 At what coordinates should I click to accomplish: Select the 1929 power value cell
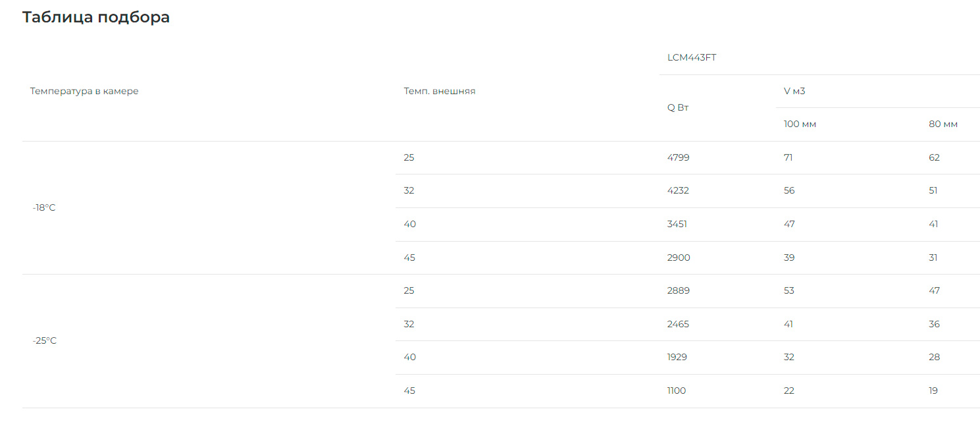[677, 358]
